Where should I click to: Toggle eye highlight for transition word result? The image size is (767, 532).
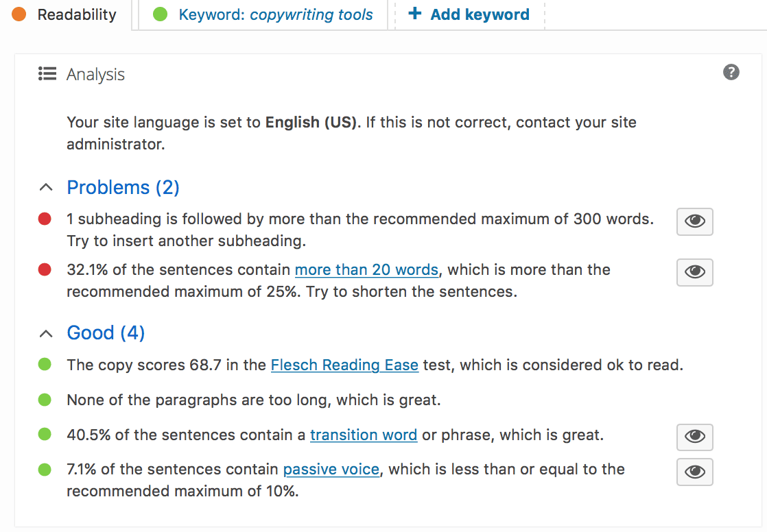point(694,437)
